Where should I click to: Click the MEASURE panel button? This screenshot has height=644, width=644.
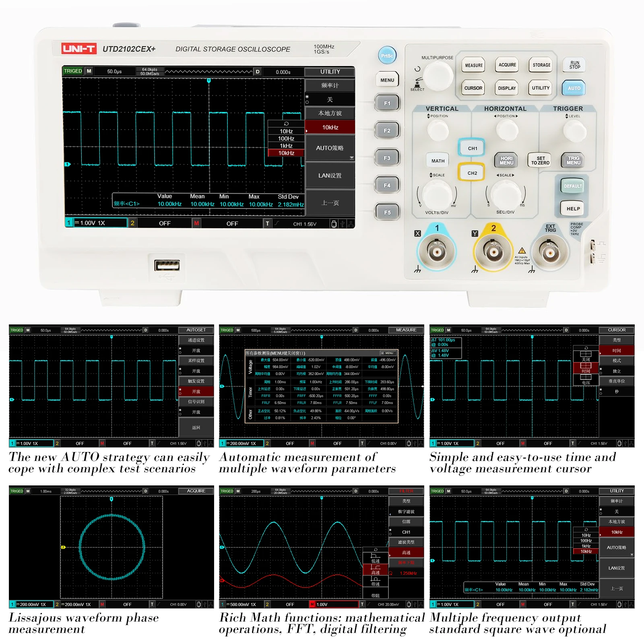(474, 65)
